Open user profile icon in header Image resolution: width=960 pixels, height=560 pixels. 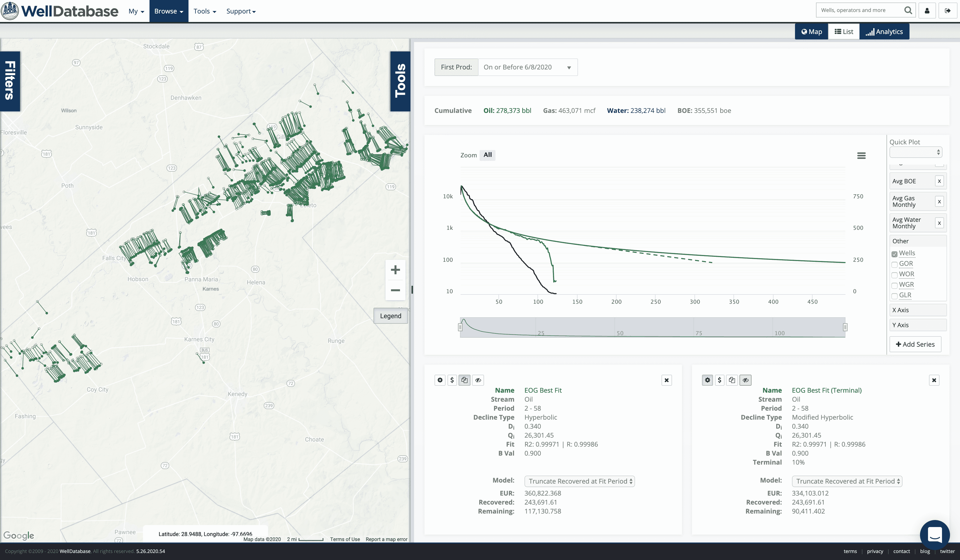(927, 11)
